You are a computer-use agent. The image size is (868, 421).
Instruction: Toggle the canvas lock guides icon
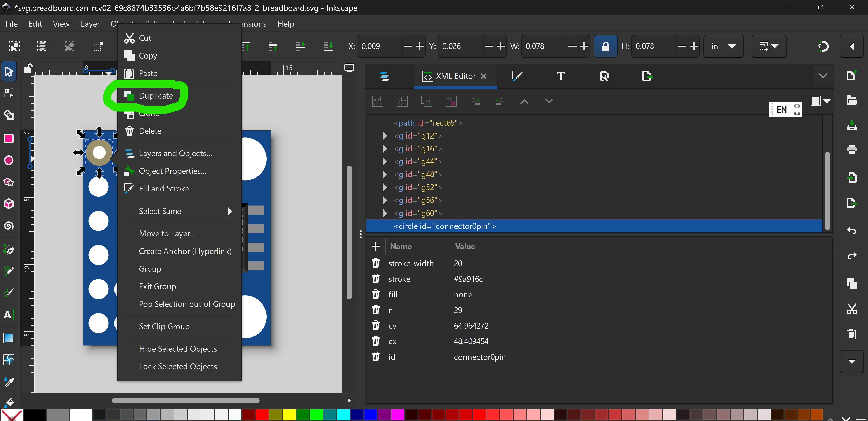(28, 69)
